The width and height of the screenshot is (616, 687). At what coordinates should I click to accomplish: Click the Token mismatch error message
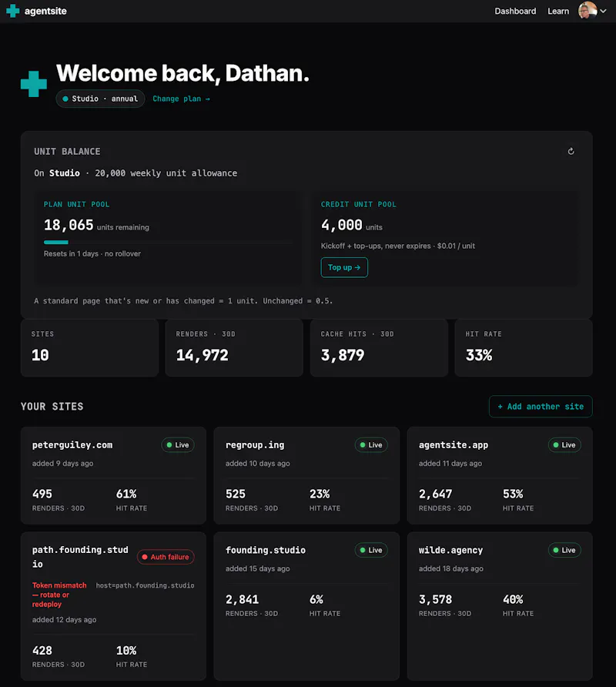coord(59,595)
